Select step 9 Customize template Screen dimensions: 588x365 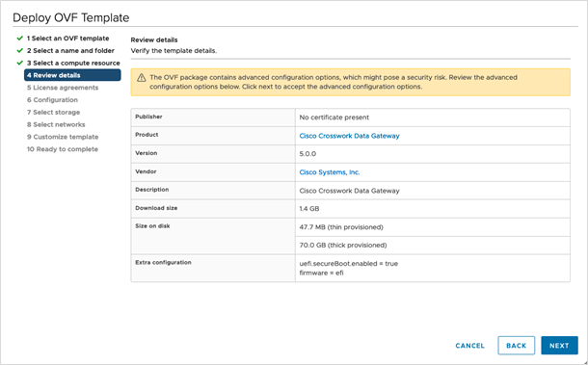coord(63,137)
